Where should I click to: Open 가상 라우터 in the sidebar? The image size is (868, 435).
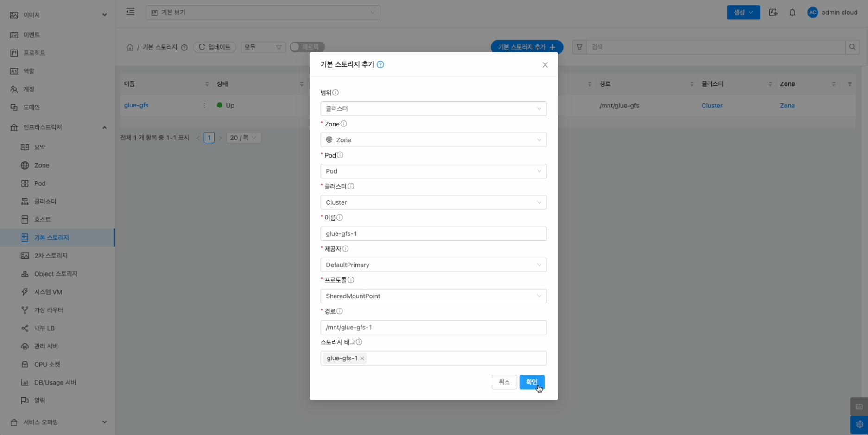[57, 310]
